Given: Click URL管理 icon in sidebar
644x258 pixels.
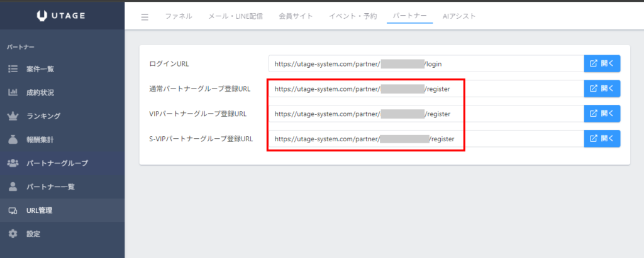Looking at the screenshot, I should (x=13, y=210).
